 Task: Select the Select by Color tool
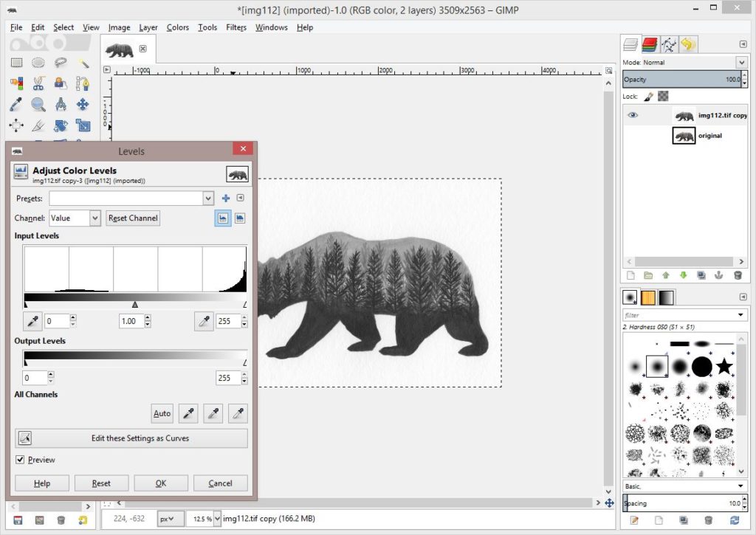tap(16, 83)
